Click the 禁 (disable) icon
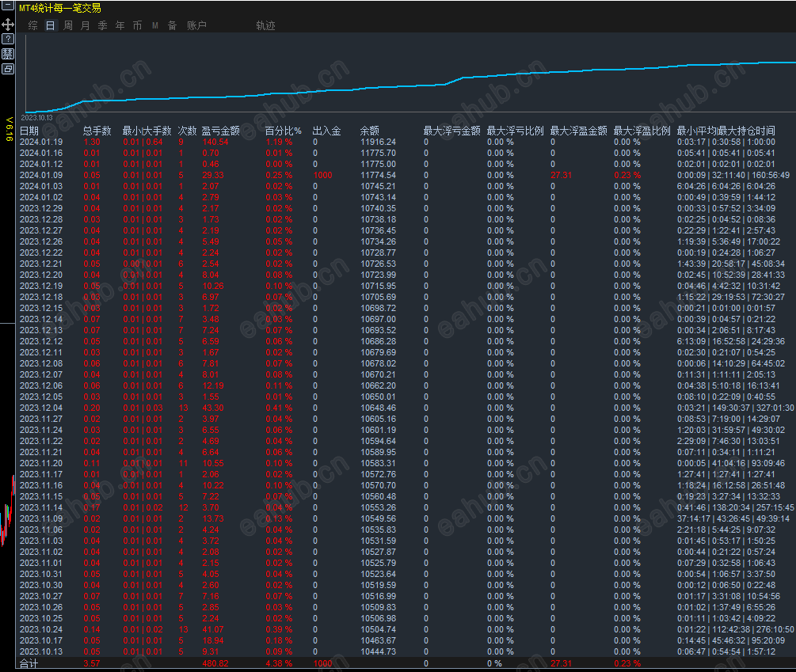Viewport: 796px width, 672px height. [x=8, y=54]
